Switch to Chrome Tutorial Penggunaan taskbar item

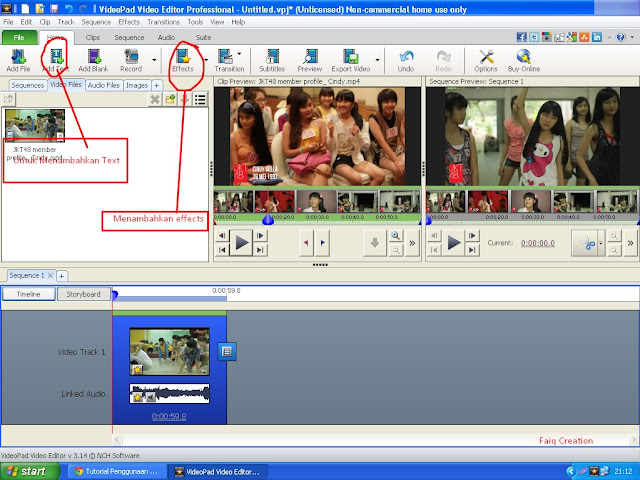(x=117, y=471)
